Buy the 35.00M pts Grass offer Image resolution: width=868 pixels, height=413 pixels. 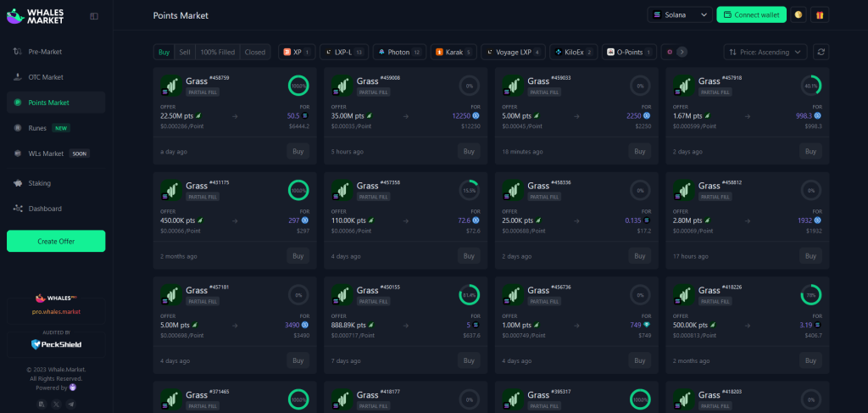pos(469,151)
